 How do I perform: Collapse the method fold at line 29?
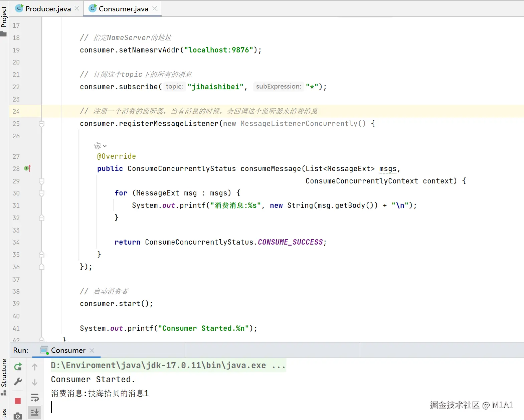pos(42,181)
